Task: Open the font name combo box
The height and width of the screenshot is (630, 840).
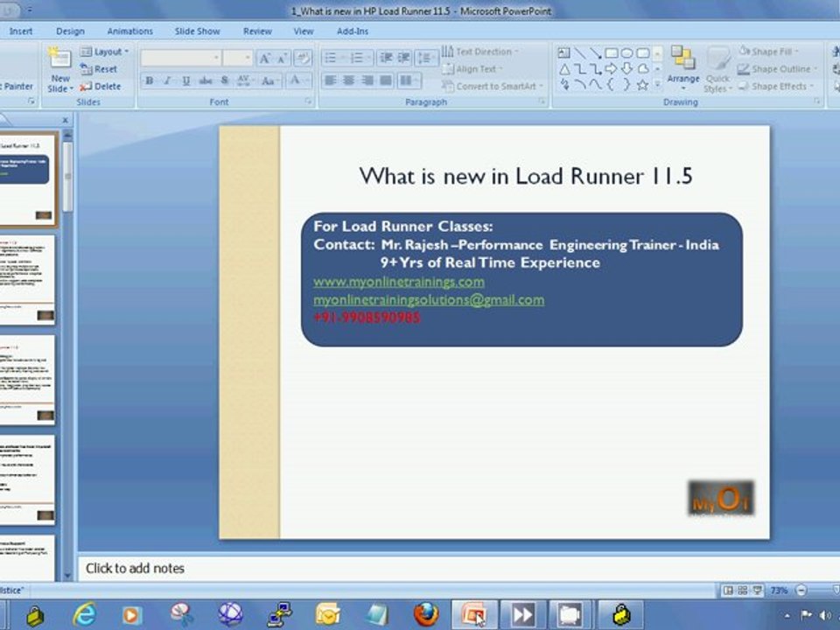Action: click(x=181, y=58)
